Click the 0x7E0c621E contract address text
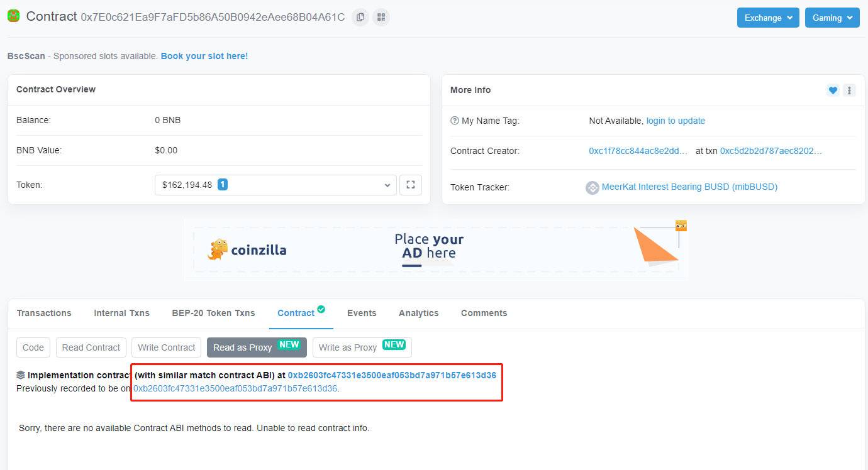The height and width of the screenshot is (470, 868). click(x=213, y=17)
